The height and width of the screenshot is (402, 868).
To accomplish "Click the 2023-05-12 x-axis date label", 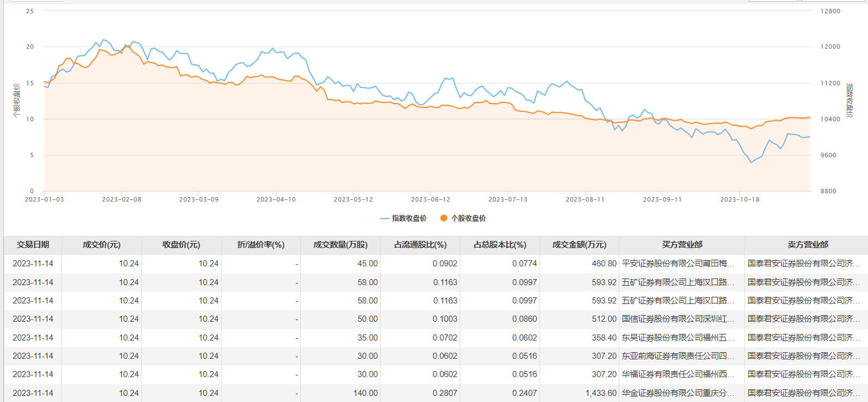I will pos(353,199).
